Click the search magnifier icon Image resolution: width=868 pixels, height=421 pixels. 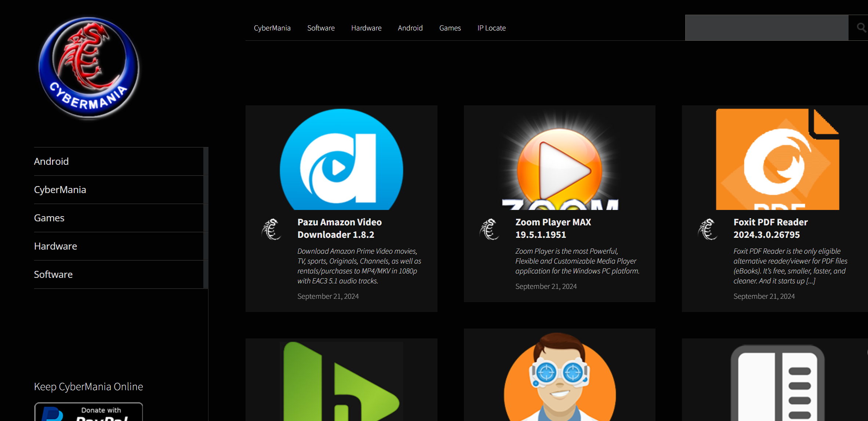pos(861,28)
